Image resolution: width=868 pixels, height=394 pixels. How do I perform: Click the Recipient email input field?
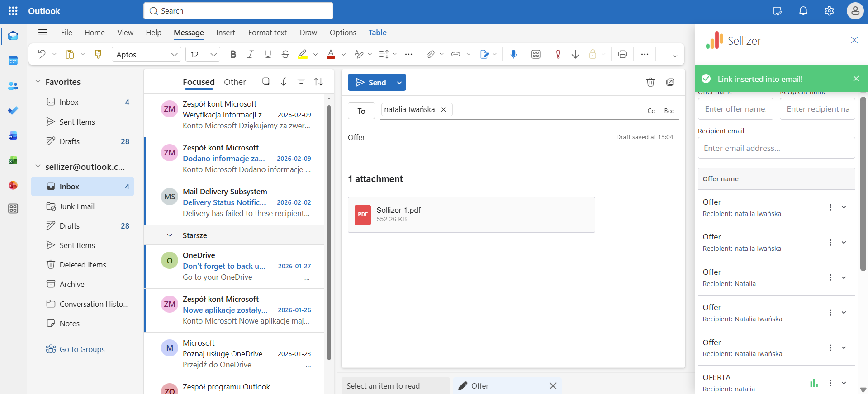click(776, 148)
